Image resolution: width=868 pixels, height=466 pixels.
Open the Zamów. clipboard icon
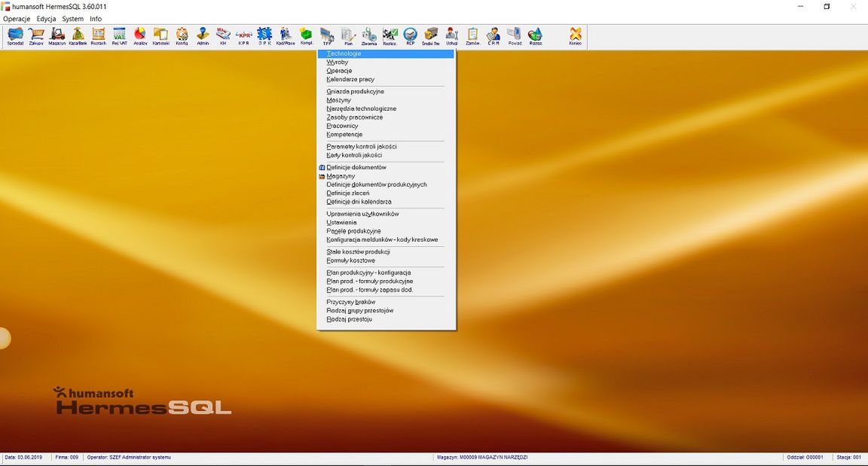pos(472,36)
